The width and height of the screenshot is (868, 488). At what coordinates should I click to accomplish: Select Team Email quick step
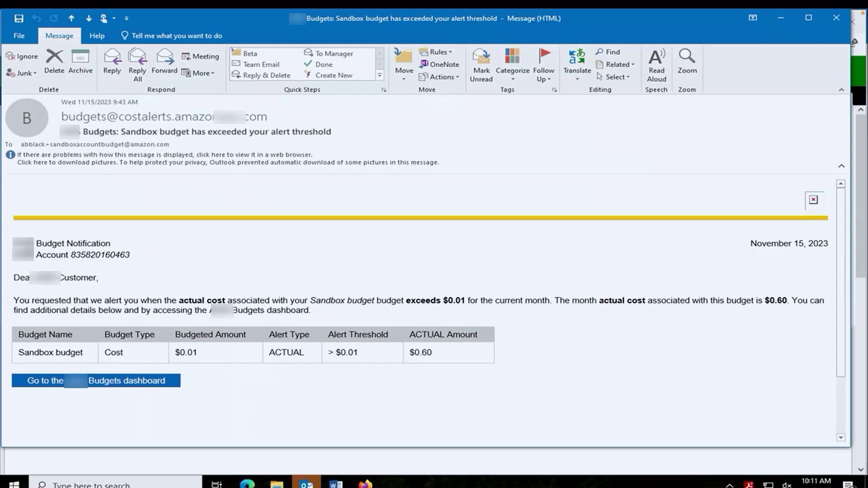tap(256, 64)
